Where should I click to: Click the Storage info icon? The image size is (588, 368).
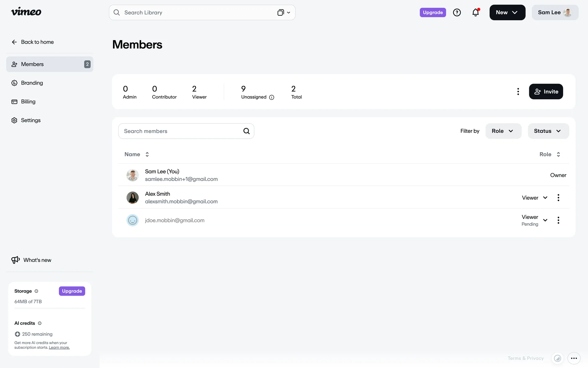pos(36,291)
